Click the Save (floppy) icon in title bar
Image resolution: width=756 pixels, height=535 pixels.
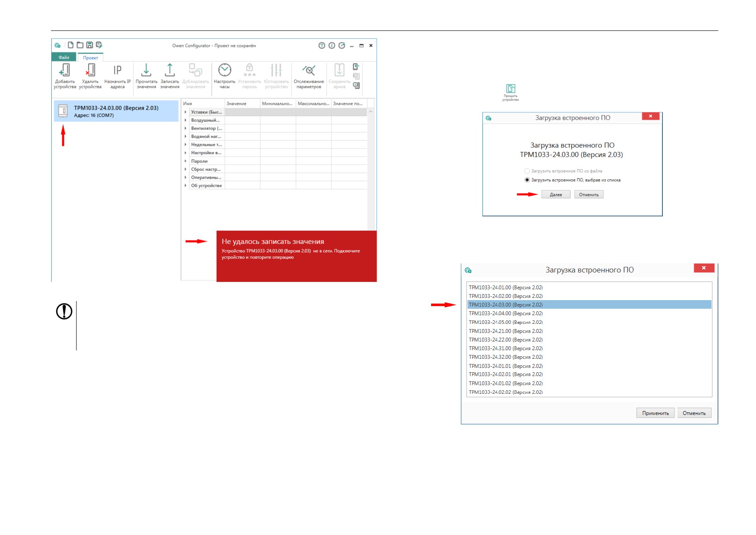click(x=90, y=45)
